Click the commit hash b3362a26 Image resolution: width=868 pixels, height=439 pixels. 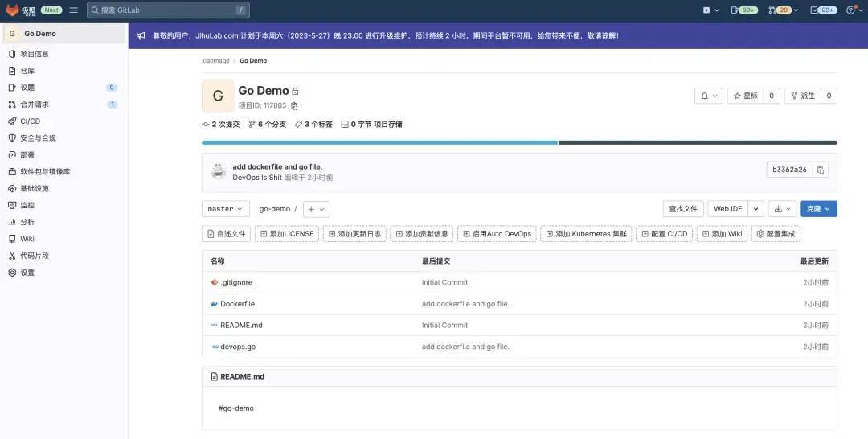pyautogui.click(x=789, y=170)
